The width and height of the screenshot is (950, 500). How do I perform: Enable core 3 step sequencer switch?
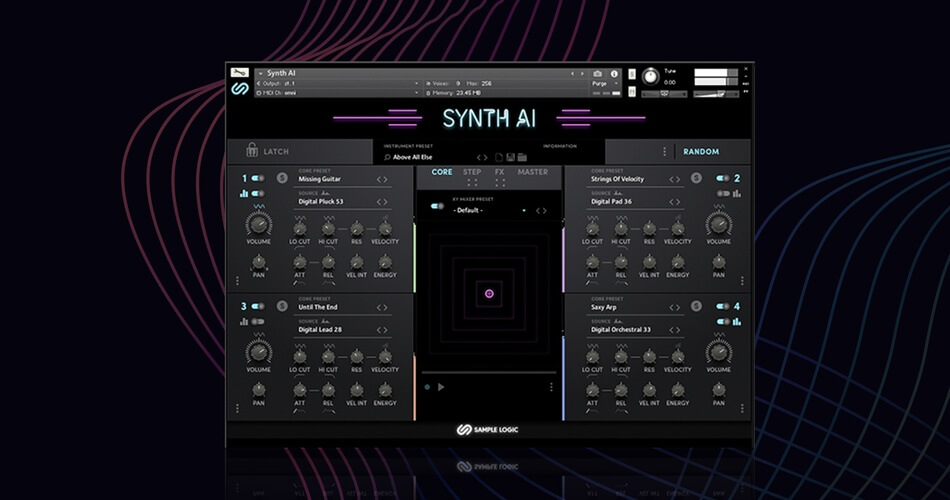click(x=258, y=322)
